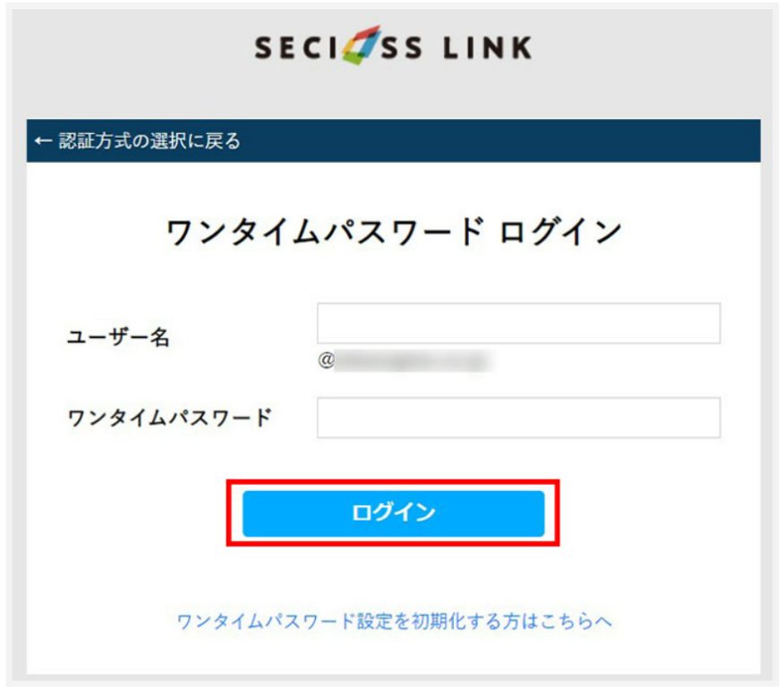Image resolution: width=784 pixels, height=695 pixels.
Task: Click the ユーザー名 field label
Action: tap(118, 337)
